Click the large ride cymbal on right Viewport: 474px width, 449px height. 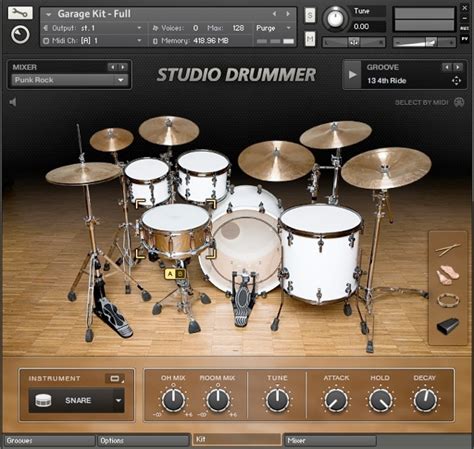click(386, 168)
